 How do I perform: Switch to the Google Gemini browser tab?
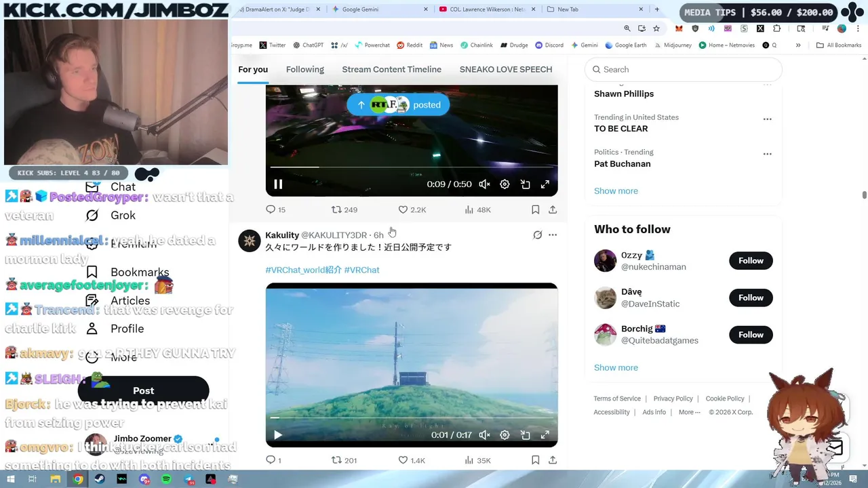[x=380, y=9]
